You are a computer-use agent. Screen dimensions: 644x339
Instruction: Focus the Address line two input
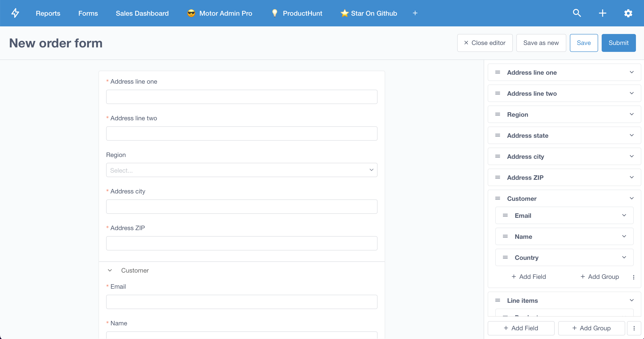241,133
